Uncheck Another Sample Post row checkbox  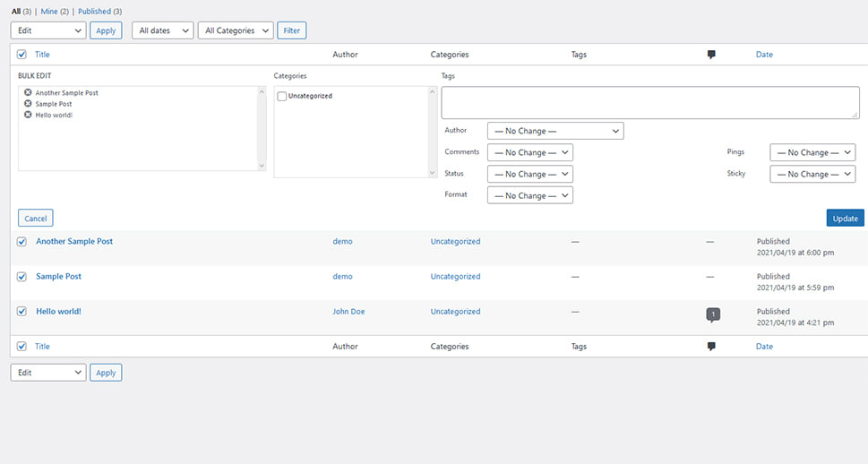tap(21, 242)
